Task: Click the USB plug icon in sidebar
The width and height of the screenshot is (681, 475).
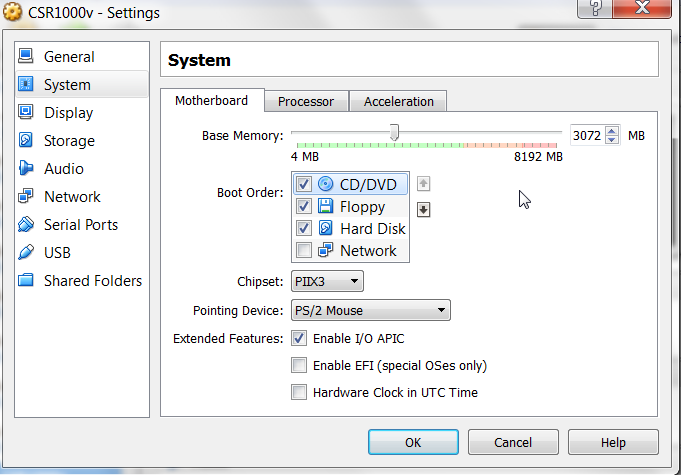Action: pos(26,252)
